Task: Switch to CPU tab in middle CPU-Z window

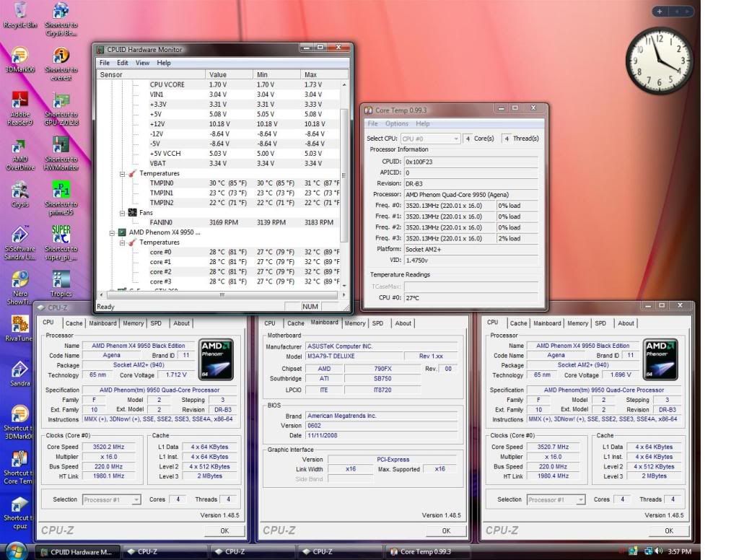Action: [x=270, y=323]
